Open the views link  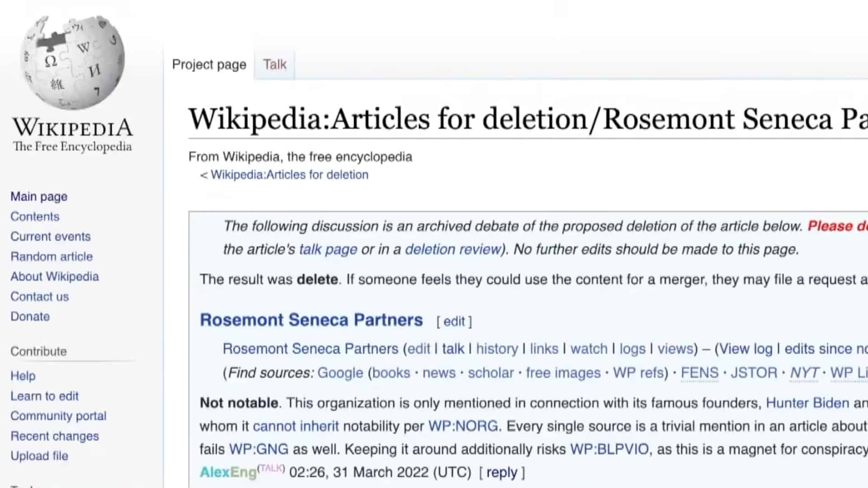(675, 349)
